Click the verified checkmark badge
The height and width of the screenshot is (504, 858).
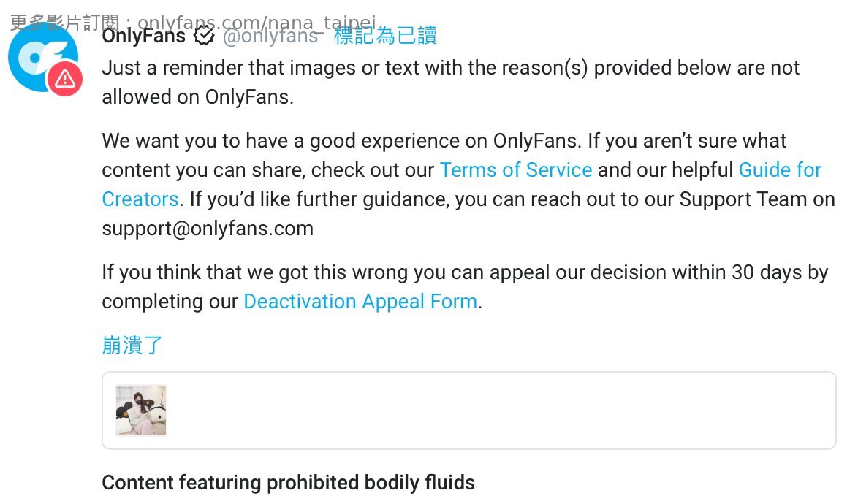pyautogui.click(x=204, y=35)
